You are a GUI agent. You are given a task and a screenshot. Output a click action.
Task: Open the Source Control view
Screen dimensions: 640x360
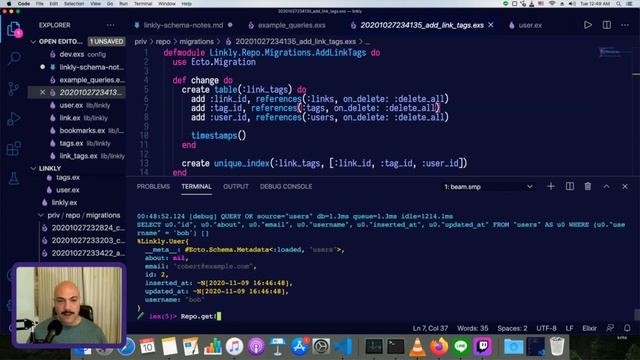14,88
